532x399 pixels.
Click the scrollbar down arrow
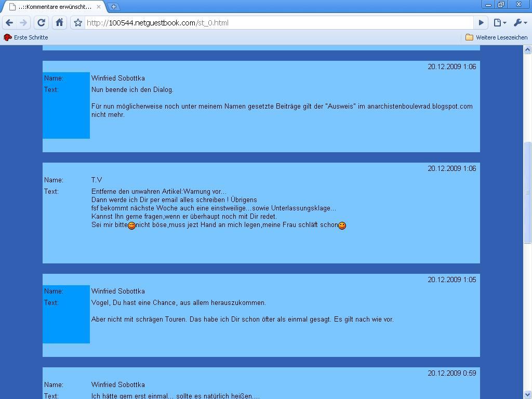[x=527, y=394]
